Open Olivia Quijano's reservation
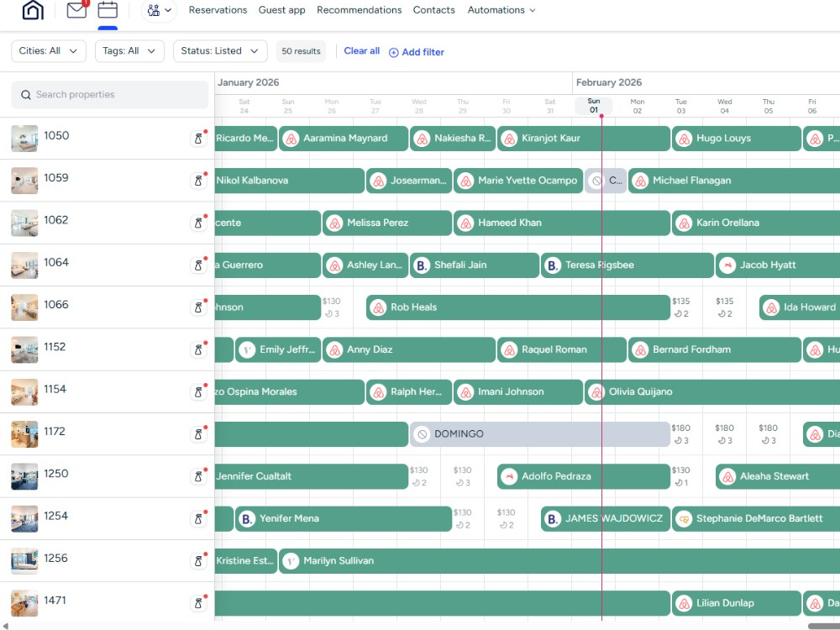The height and width of the screenshot is (630, 840). [x=712, y=392]
